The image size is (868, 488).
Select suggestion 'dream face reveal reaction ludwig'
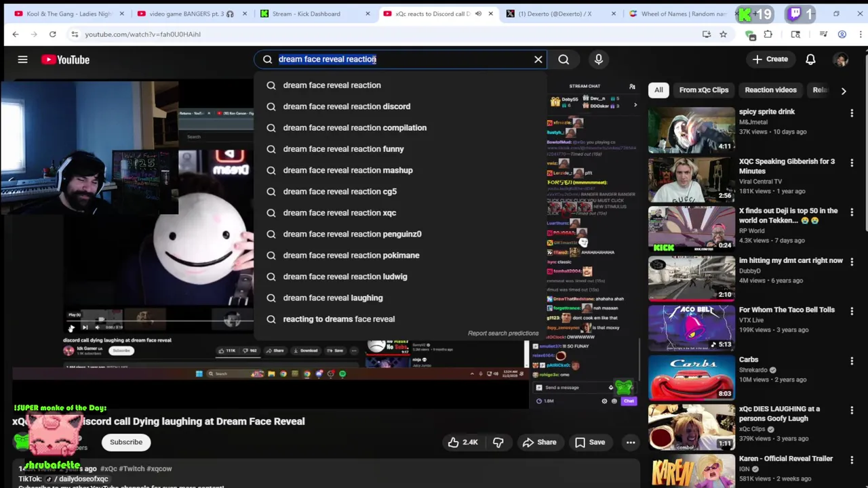click(x=400, y=277)
